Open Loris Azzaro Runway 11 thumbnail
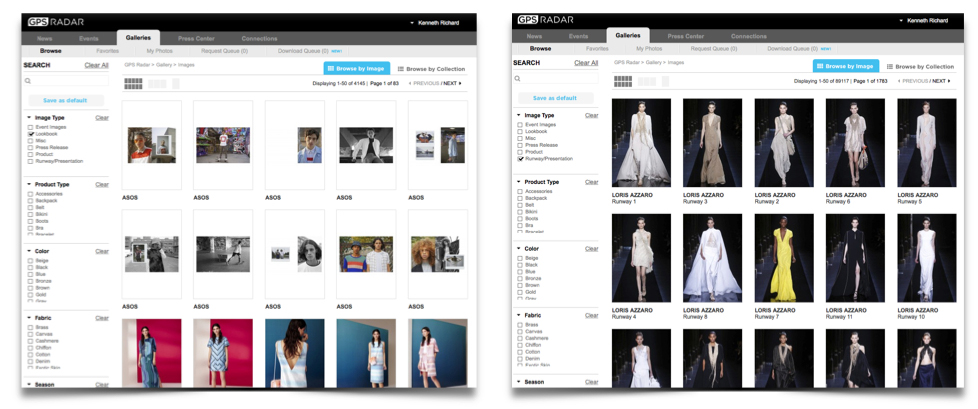978x409 pixels. [855, 258]
